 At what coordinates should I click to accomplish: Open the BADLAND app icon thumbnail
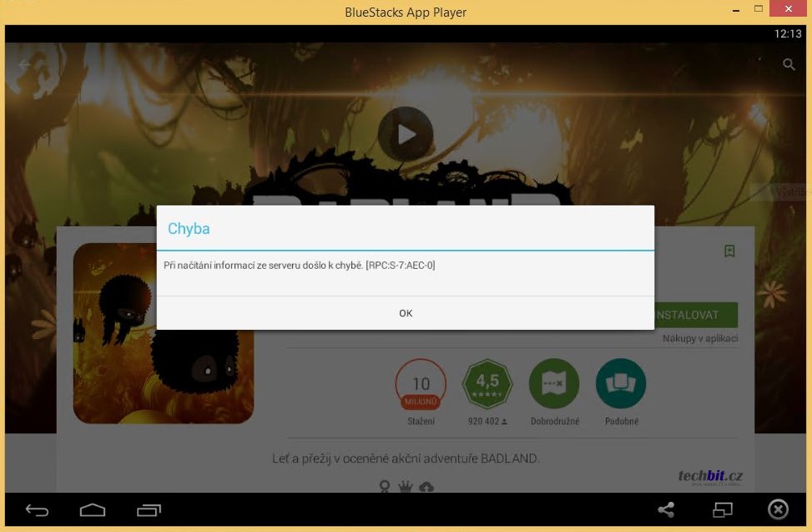point(164,333)
